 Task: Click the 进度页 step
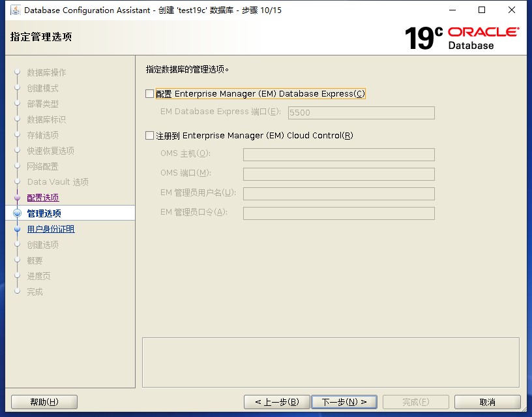(x=38, y=276)
